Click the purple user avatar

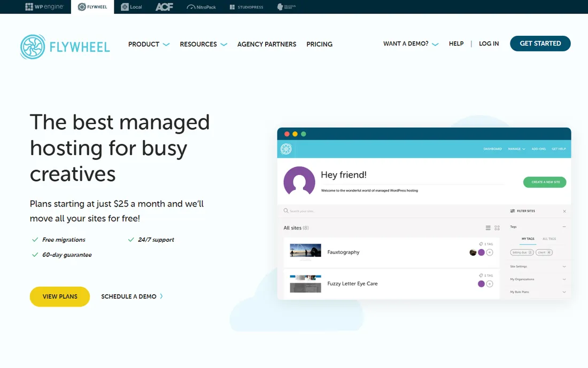pos(299,181)
